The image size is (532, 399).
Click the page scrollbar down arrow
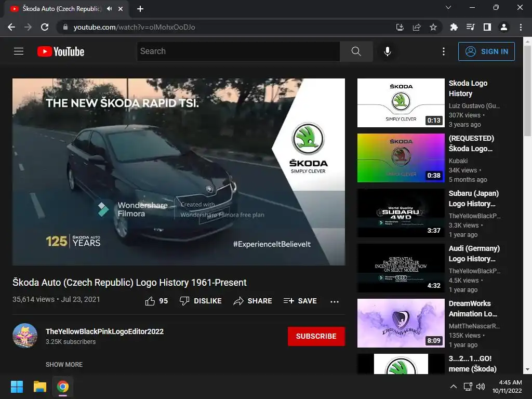click(527, 369)
